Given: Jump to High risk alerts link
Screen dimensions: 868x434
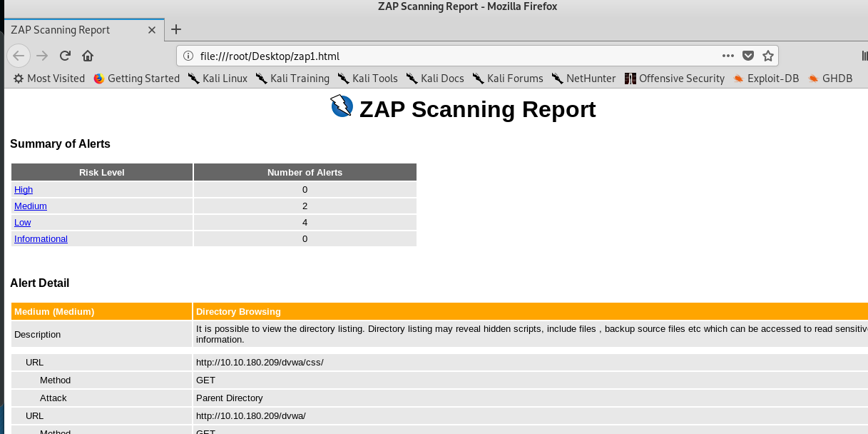Looking at the screenshot, I should (24, 190).
